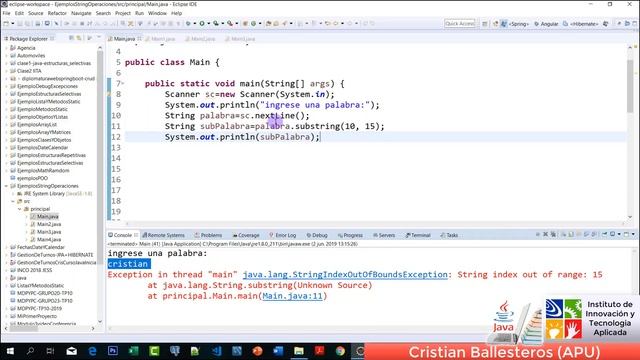Expand the JRE System Library node

pyautogui.click(x=13, y=194)
